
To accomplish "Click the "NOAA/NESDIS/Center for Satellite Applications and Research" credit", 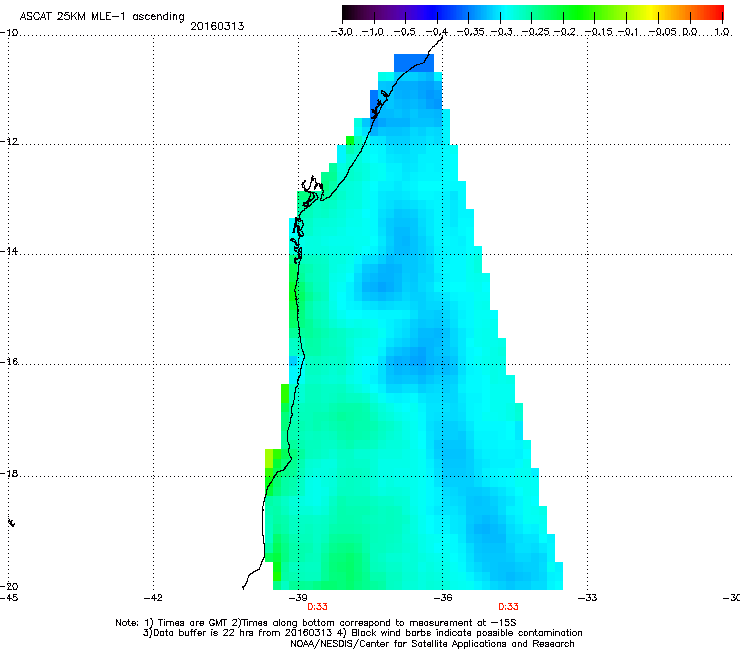I will tap(432, 643).
